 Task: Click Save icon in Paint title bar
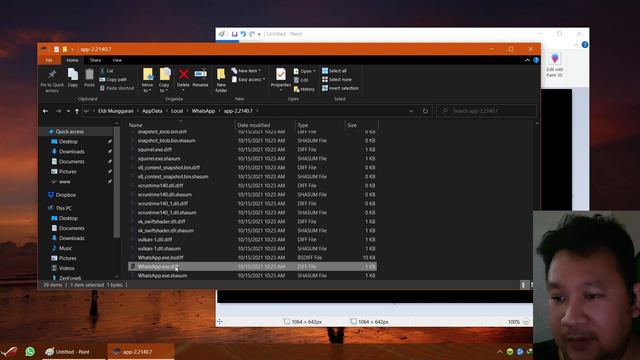point(234,34)
